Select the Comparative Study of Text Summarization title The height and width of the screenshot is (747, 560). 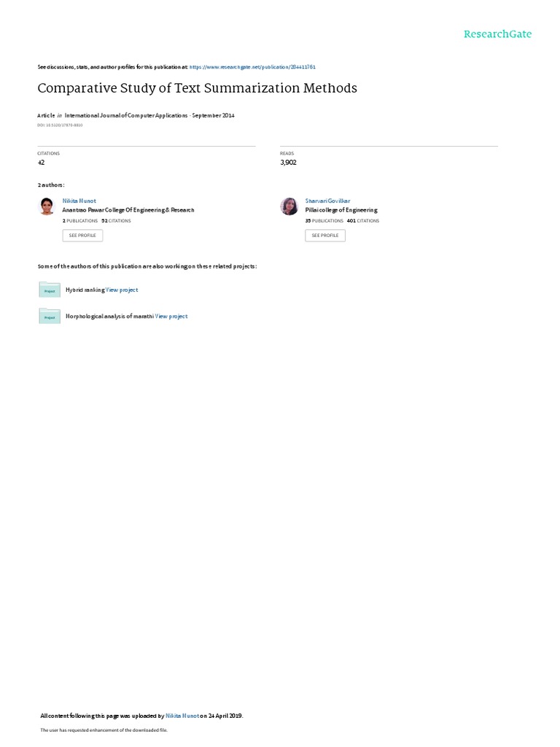197,88
